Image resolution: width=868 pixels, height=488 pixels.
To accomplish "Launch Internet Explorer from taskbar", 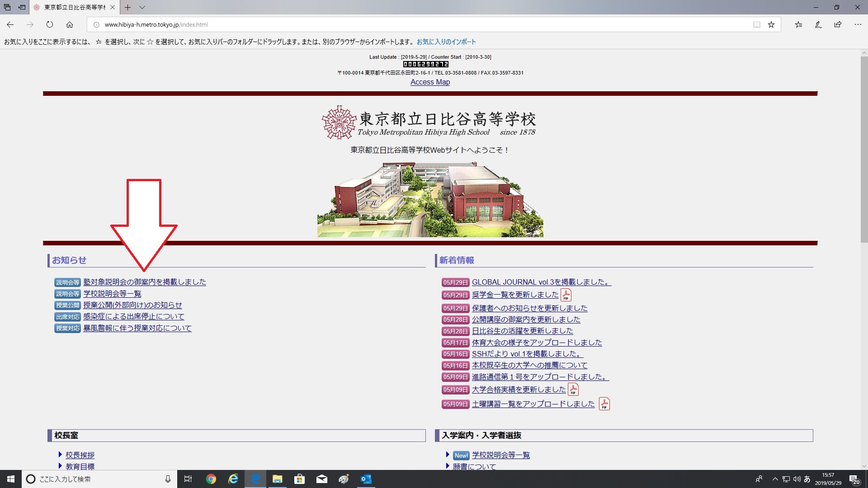I will click(233, 479).
